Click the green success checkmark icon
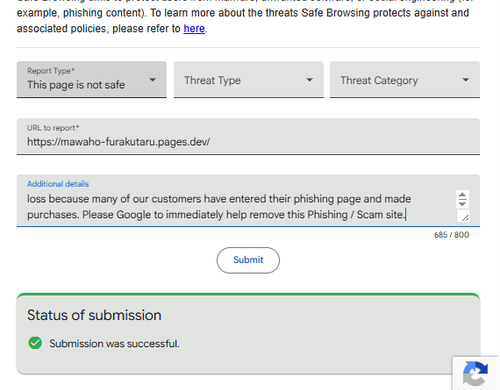Viewport: 500px width, 390px height. (x=35, y=343)
